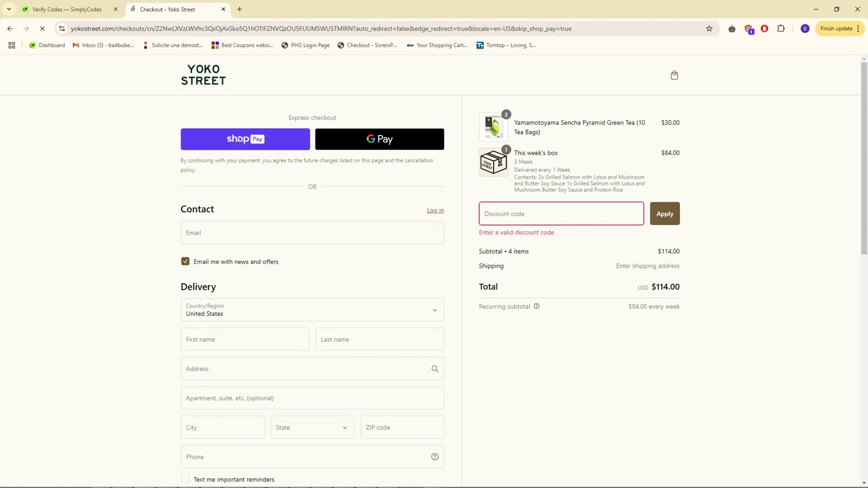Click the City field
Image resolution: width=868 pixels, height=488 pixels.
tap(222, 427)
